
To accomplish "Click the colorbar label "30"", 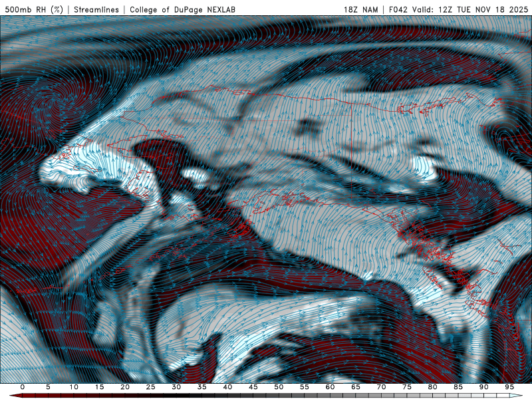I will (176, 387).
